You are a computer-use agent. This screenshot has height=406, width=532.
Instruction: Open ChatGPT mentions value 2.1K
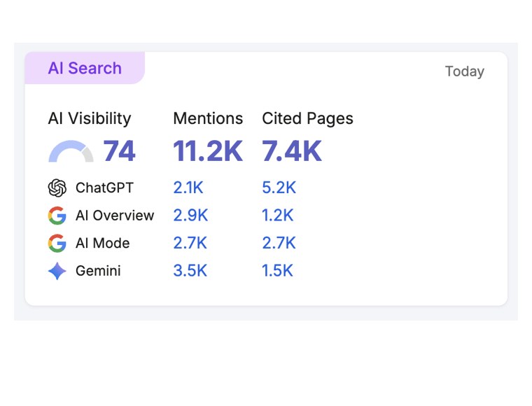[188, 188]
